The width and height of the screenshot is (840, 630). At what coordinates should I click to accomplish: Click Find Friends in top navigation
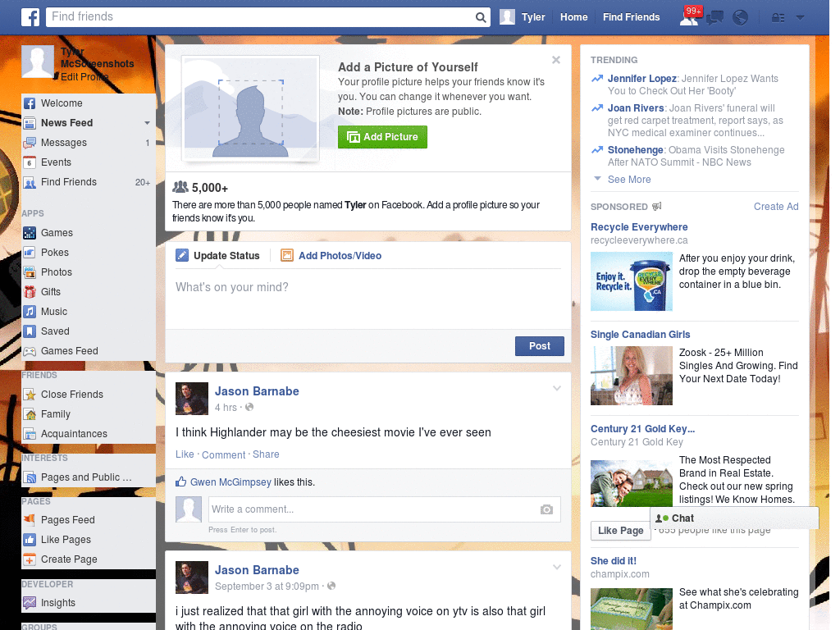tap(631, 17)
